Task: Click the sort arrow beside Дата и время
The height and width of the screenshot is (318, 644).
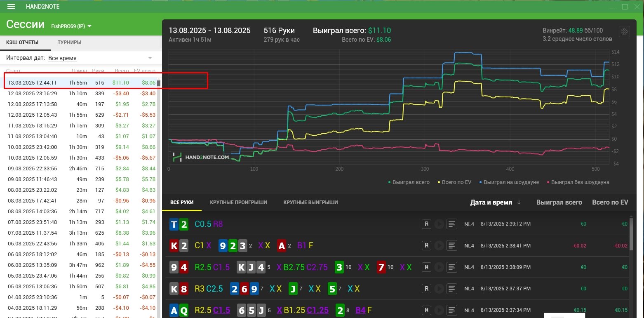Action: (519, 203)
